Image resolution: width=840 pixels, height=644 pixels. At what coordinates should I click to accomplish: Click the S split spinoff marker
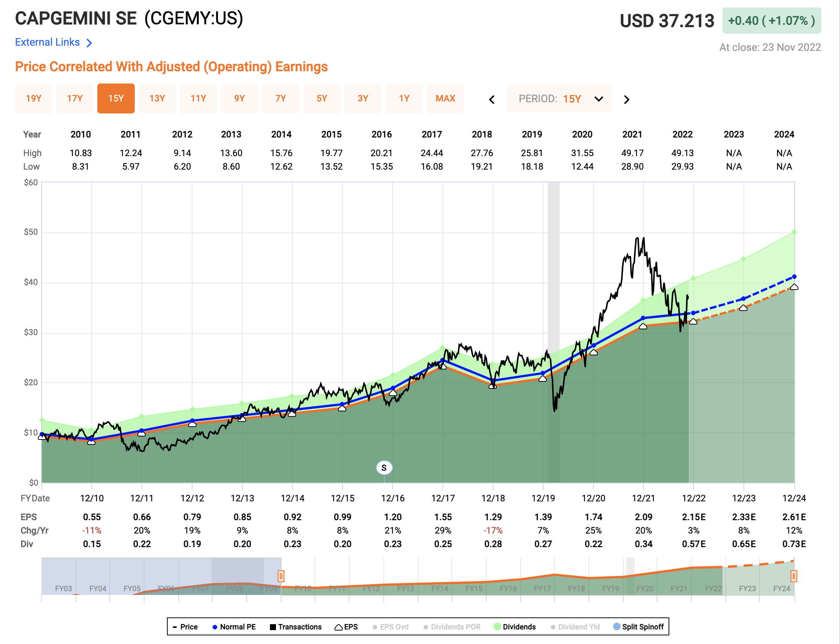point(384,468)
